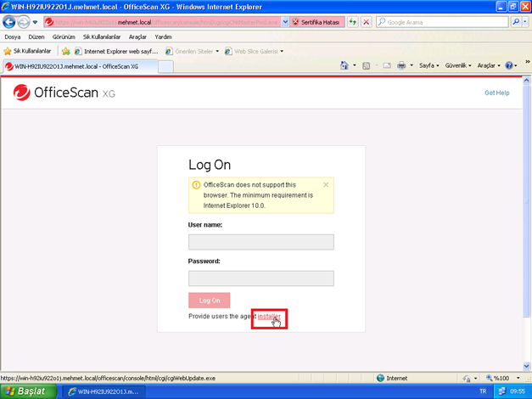Click the 09:55 system clock
Image resolution: width=532 pixels, height=399 pixels.
point(518,391)
